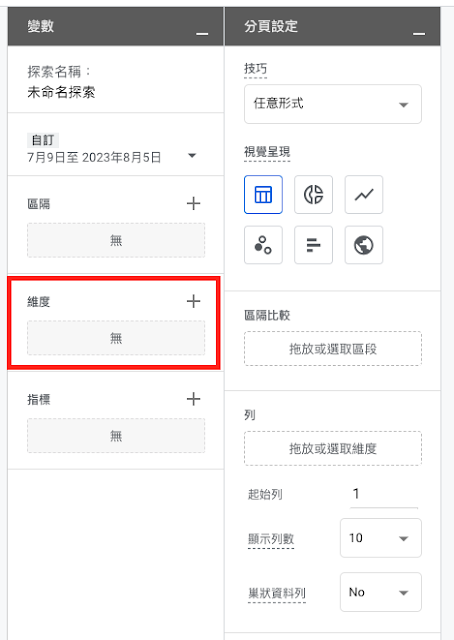Image resolution: width=454 pixels, height=640 pixels.
Task: Click the 分頁設定 panel header title
Action: [271, 26]
